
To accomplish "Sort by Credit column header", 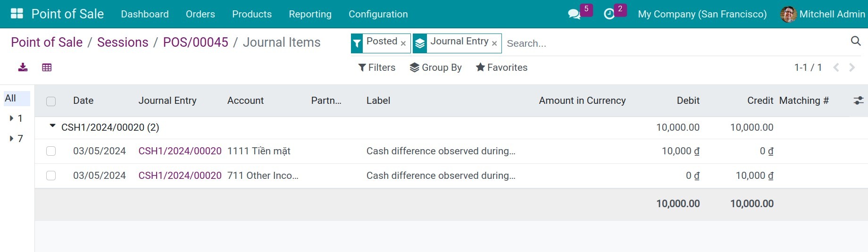I will [x=760, y=101].
